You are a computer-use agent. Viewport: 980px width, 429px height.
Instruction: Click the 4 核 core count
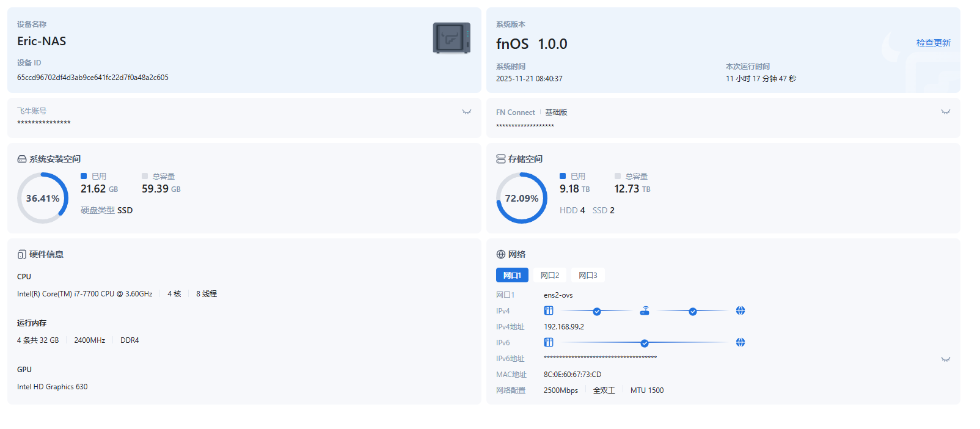174,294
